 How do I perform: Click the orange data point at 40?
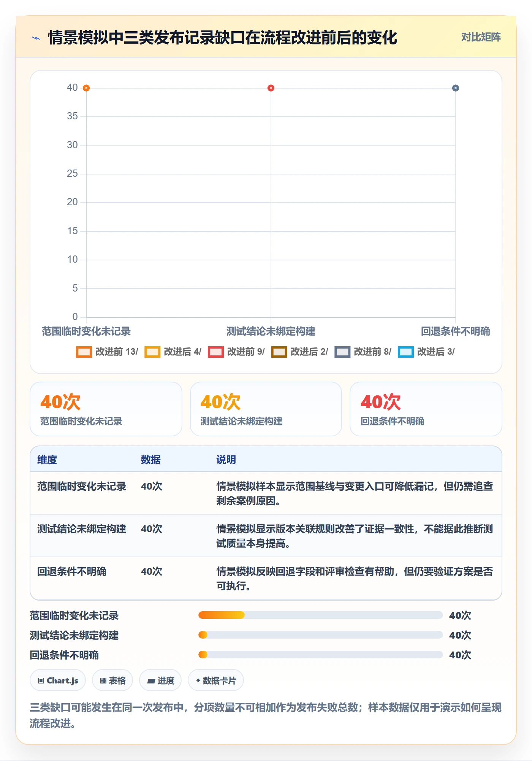coord(86,88)
